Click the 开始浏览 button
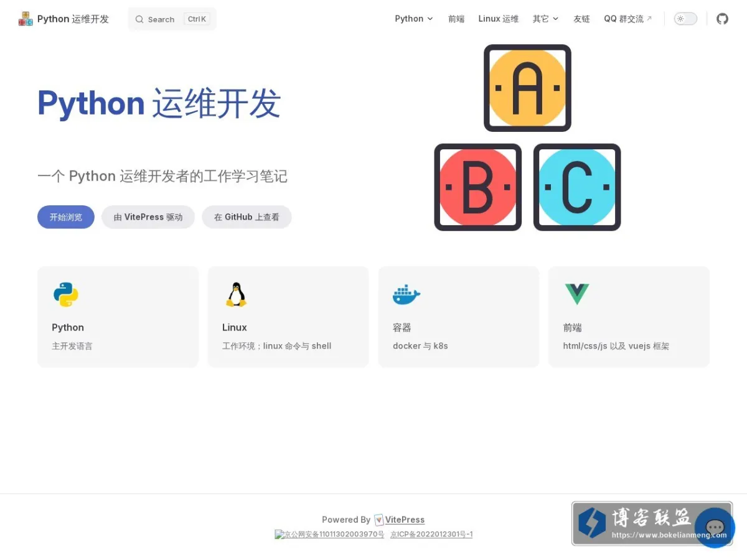Image resolution: width=747 pixels, height=560 pixels. [66, 217]
